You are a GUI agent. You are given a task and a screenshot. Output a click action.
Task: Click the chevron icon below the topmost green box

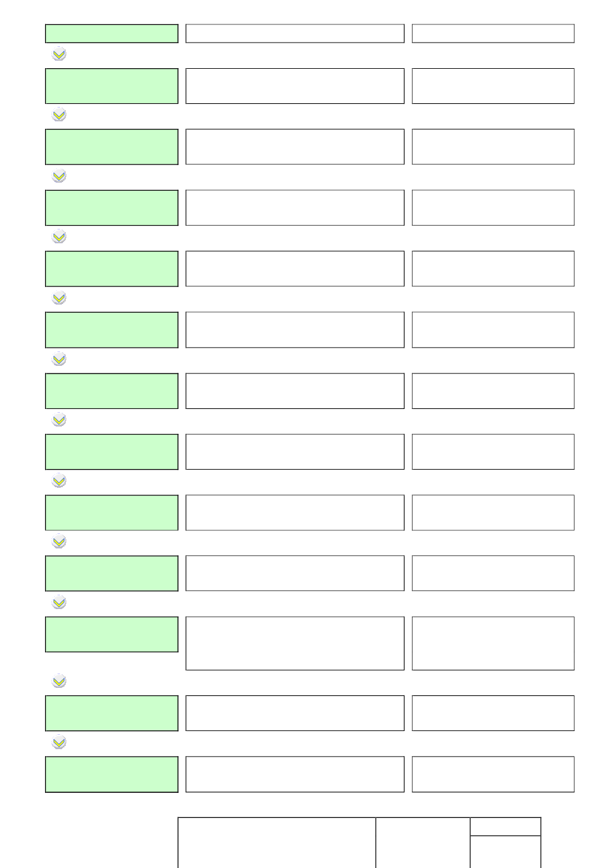click(x=59, y=54)
